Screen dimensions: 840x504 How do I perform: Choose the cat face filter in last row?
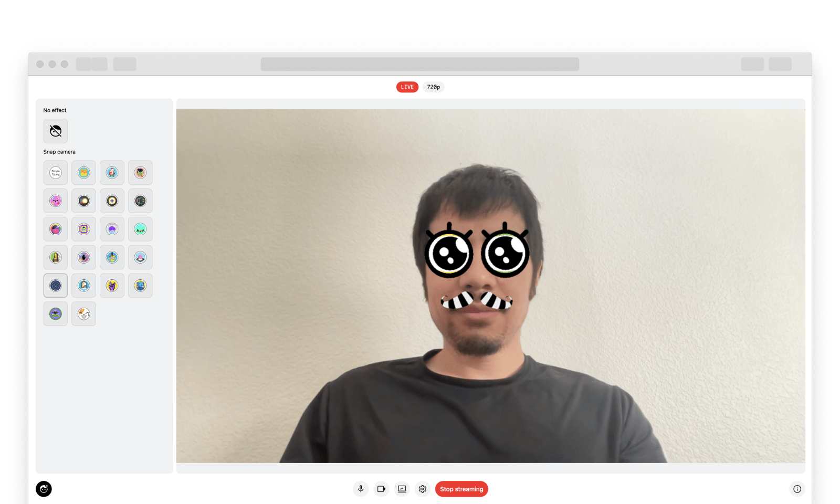[83, 313]
